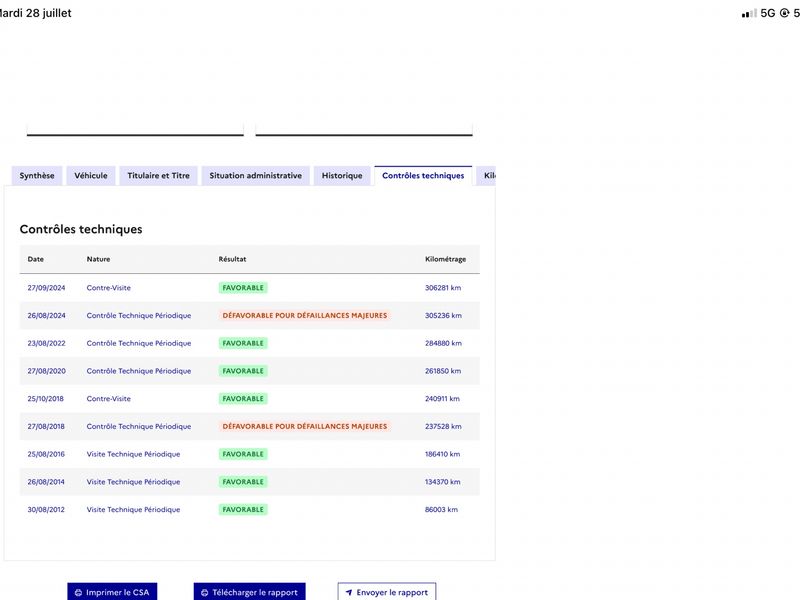Click the mileage 305236 km
Viewport: 800px width, 600px height.
click(443, 315)
